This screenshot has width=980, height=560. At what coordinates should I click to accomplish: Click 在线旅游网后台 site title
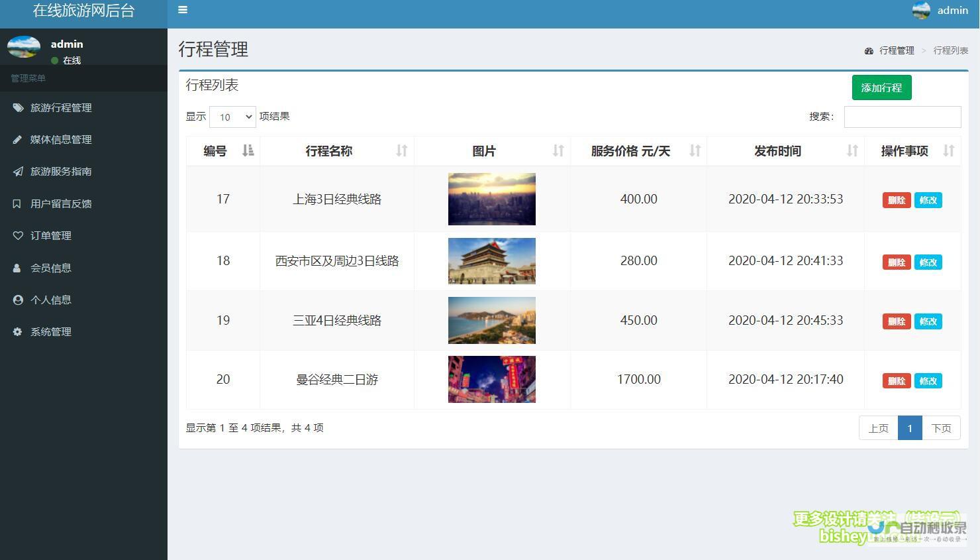[83, 11]
